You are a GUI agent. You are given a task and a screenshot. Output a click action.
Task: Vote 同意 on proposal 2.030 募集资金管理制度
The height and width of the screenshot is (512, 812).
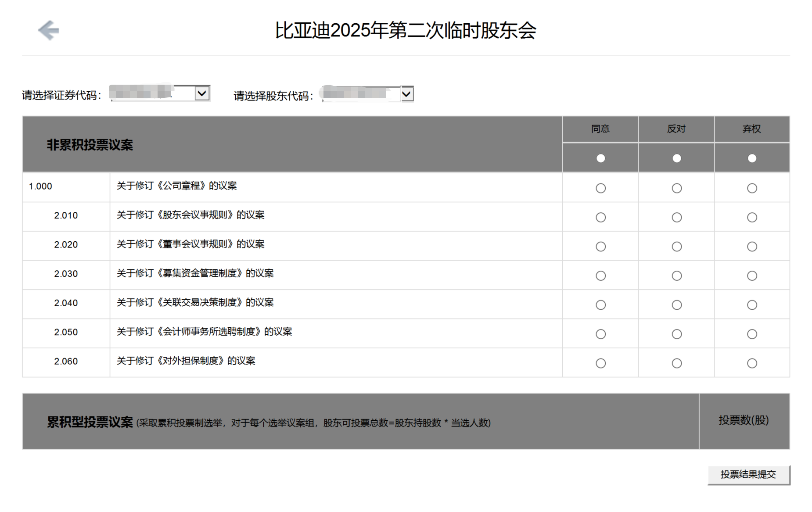click(600, 276)
